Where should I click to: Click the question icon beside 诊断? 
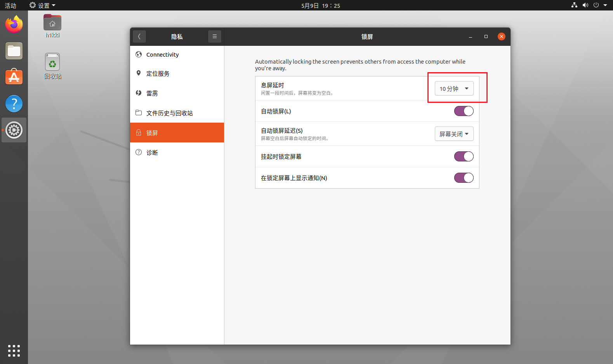[x=139, y=153]
